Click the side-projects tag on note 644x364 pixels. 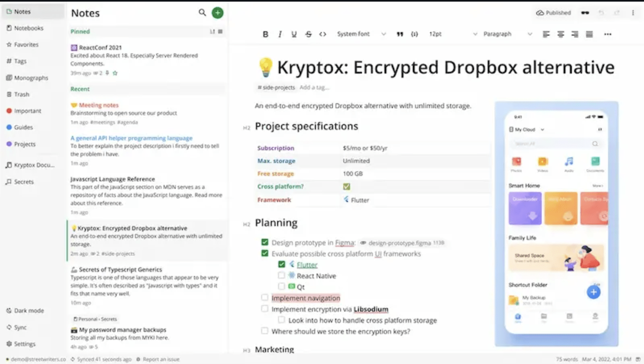point(276,87)
